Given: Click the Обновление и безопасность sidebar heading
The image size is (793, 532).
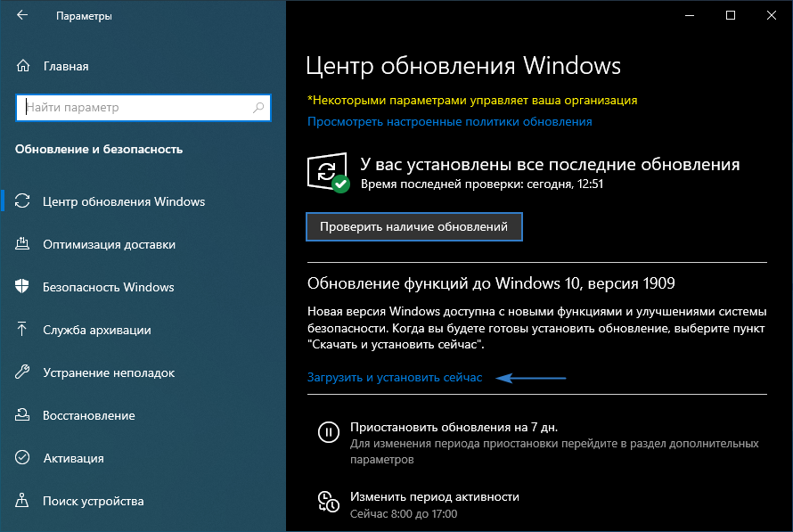Looking at the screenshot, I should point(99,149).
